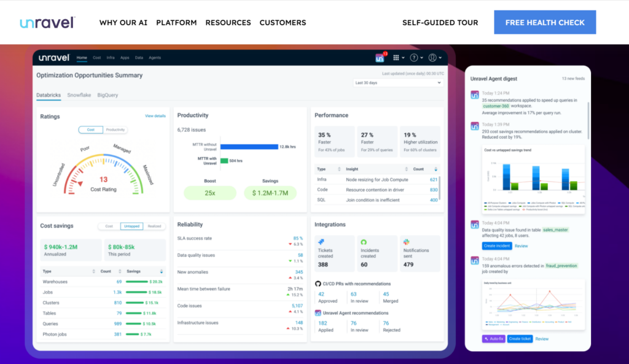Click Review next to Create ticket

[x=542, y=339]
